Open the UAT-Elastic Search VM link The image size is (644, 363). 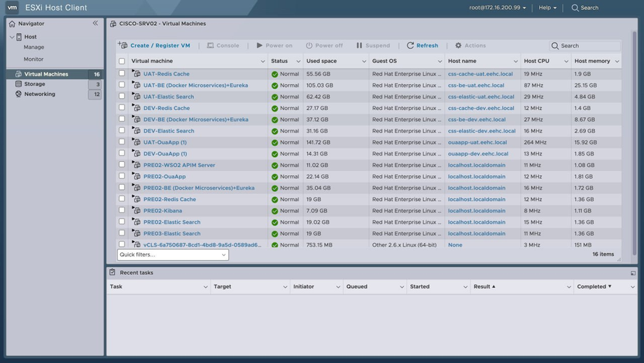pyautogui.click(x=169, y=97)
